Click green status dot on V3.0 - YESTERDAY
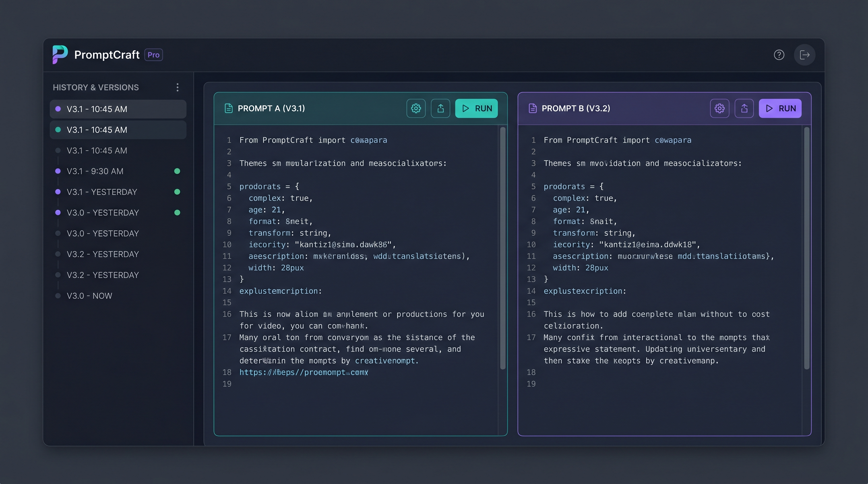The width and height of the screenshot is (868, 484). (177, 213)
